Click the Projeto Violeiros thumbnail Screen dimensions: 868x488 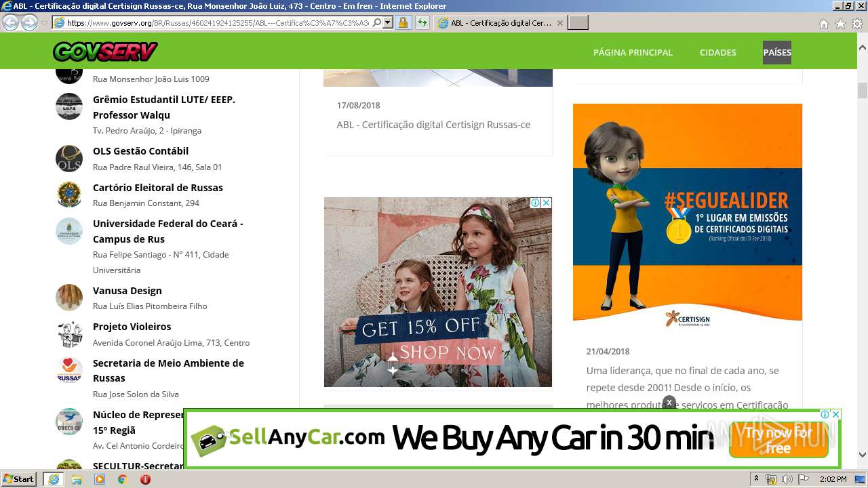(x=69, y=334)
